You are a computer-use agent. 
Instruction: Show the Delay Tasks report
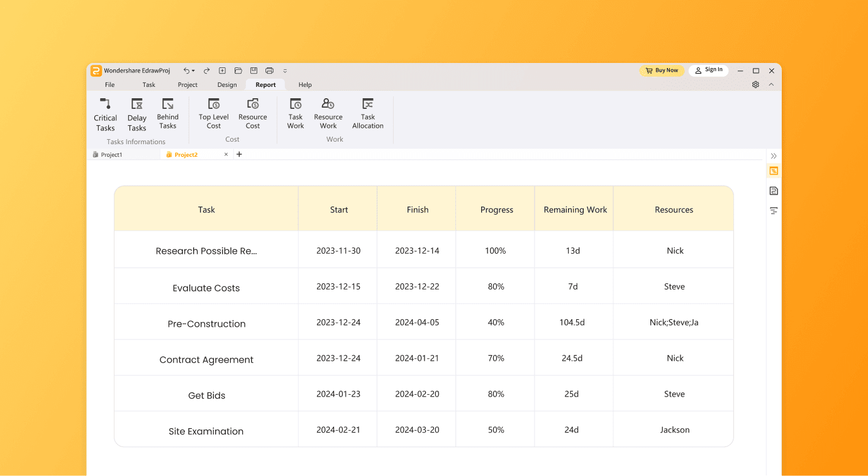136,114
